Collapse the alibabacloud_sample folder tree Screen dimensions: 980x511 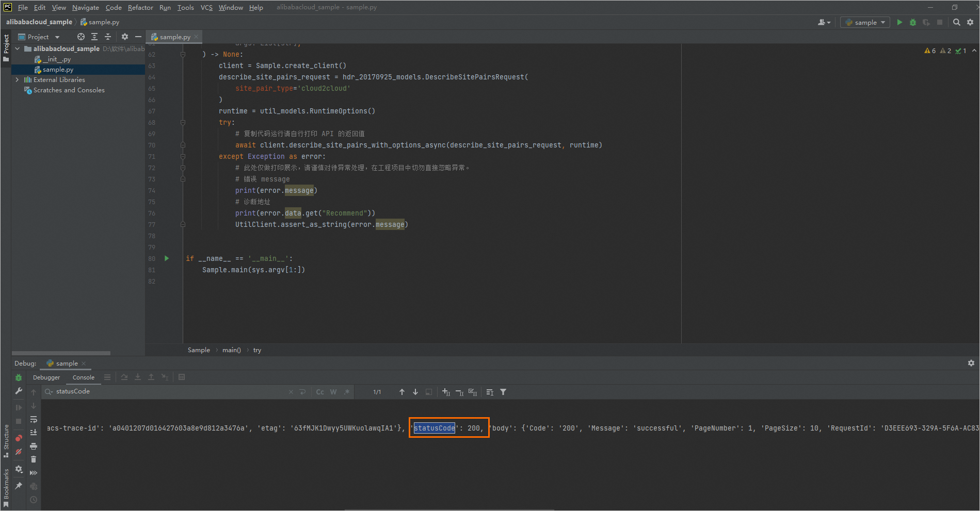click(17, 48)
